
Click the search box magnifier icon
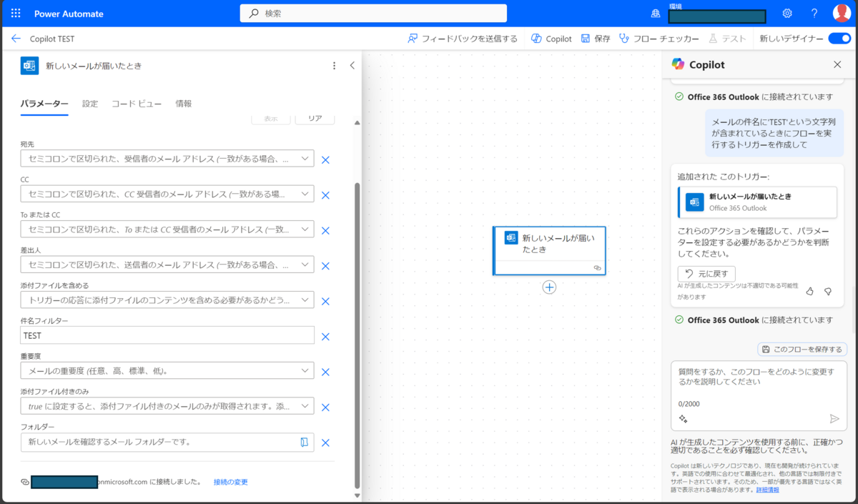point(254,14)
